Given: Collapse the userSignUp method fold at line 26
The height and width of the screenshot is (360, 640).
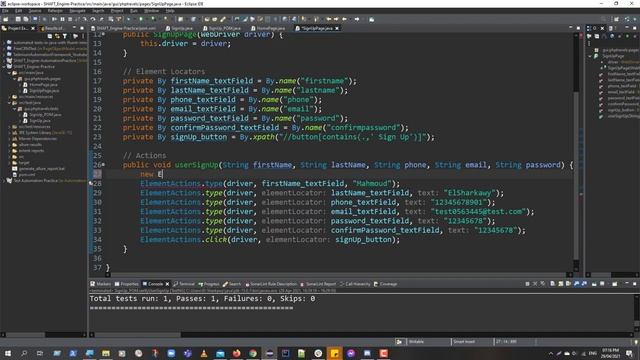Looking at the screenshot, I should click(103, 164).
